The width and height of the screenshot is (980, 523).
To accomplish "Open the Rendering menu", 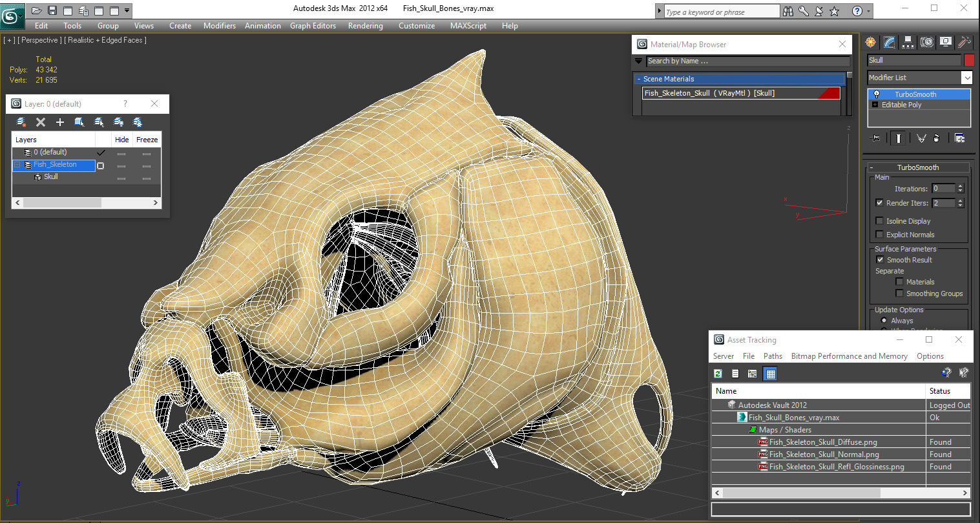I will click(366, 26).
